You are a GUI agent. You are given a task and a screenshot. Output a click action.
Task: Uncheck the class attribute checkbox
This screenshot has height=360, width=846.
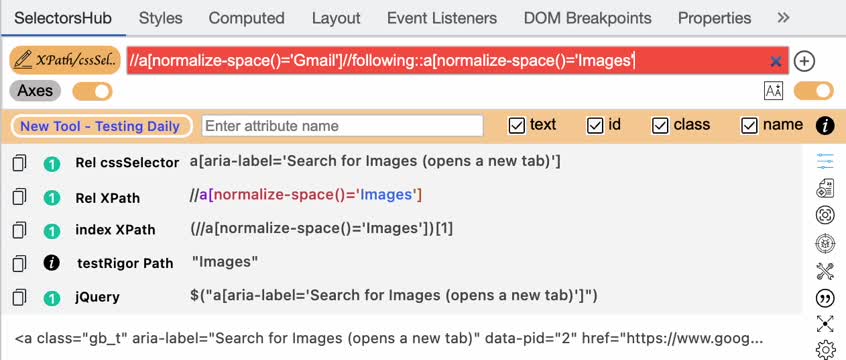click(x=660, y=126)
